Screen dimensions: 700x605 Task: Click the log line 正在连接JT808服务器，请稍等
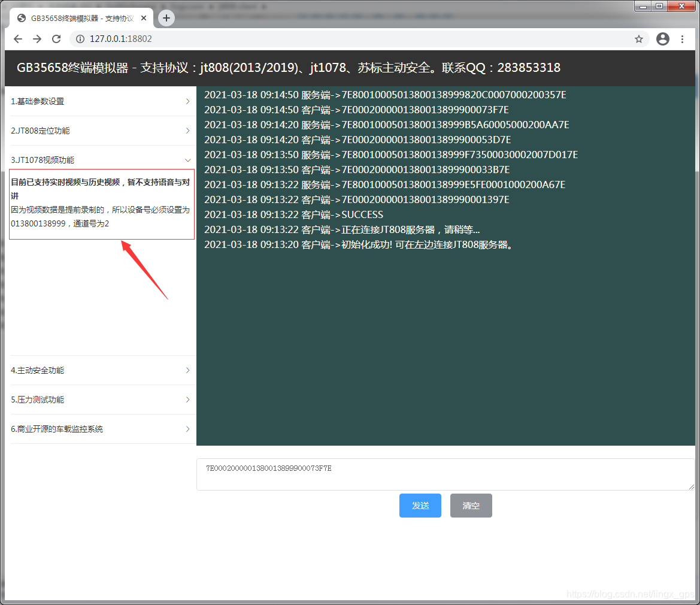[342, 230]
